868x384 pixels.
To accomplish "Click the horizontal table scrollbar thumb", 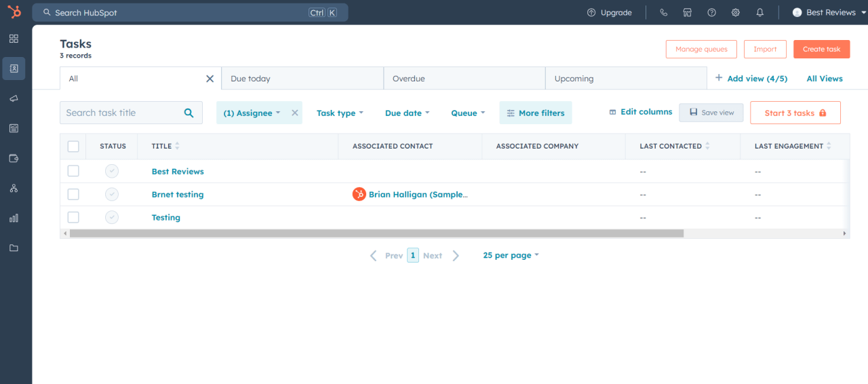I will click(x=376, y=233).
